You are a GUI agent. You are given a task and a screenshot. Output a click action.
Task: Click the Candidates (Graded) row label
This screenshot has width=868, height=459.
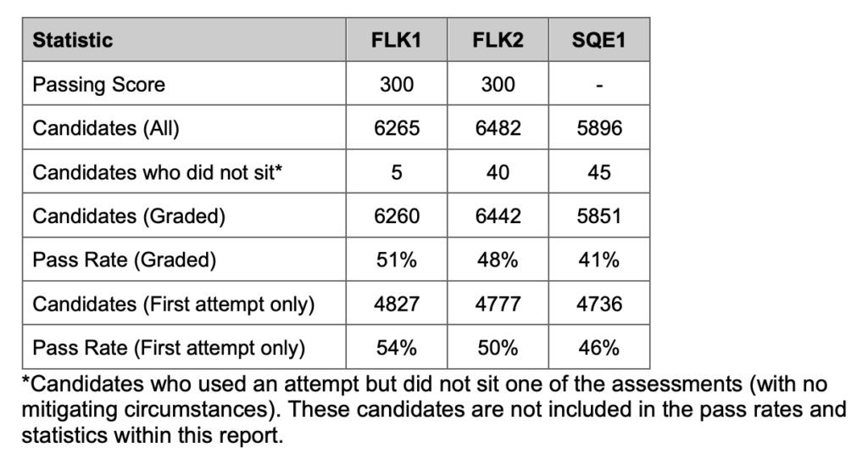point(129,216)
